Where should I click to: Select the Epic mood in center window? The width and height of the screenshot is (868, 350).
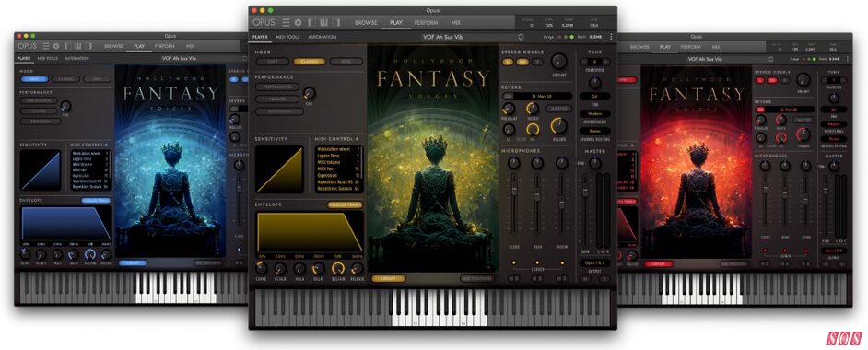pos(346,62)
